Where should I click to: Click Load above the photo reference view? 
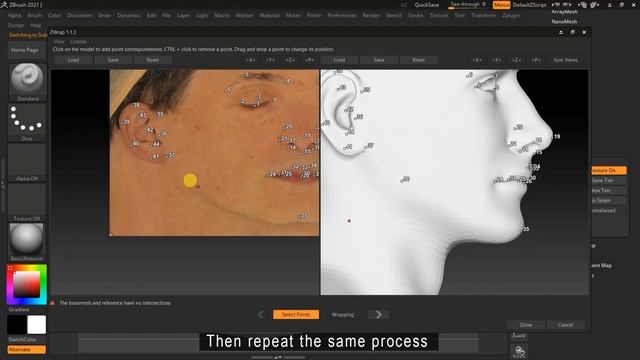coord(73,60)
